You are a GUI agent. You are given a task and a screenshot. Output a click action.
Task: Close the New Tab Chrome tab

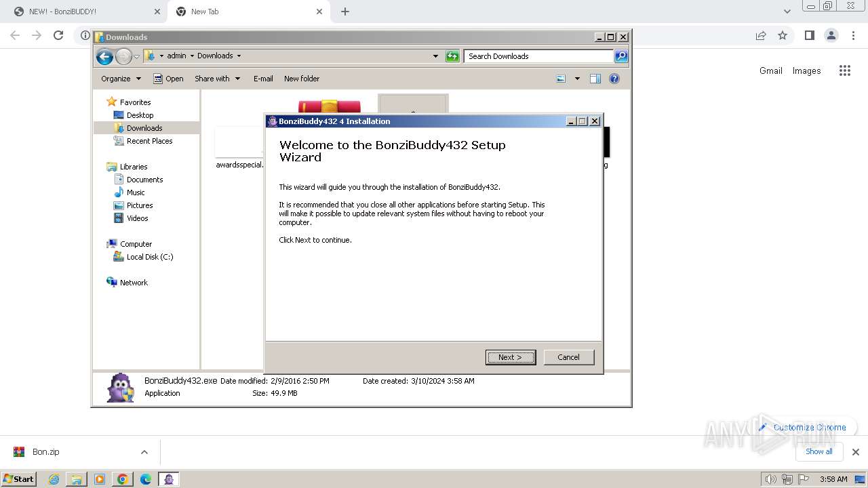click(319, 12)
